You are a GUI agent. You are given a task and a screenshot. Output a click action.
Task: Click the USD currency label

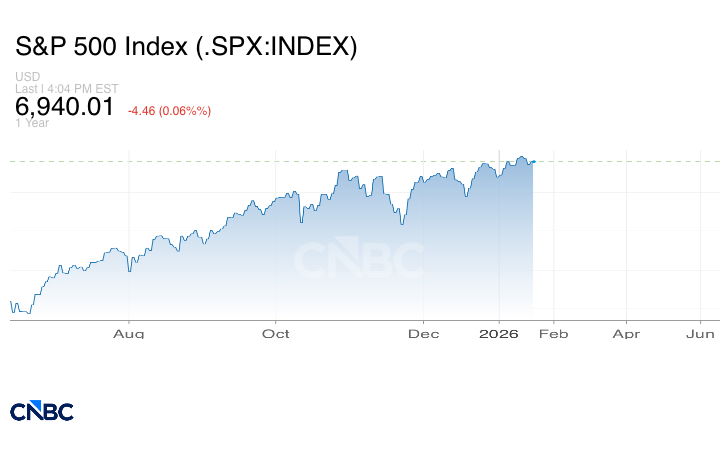[26, 77]
